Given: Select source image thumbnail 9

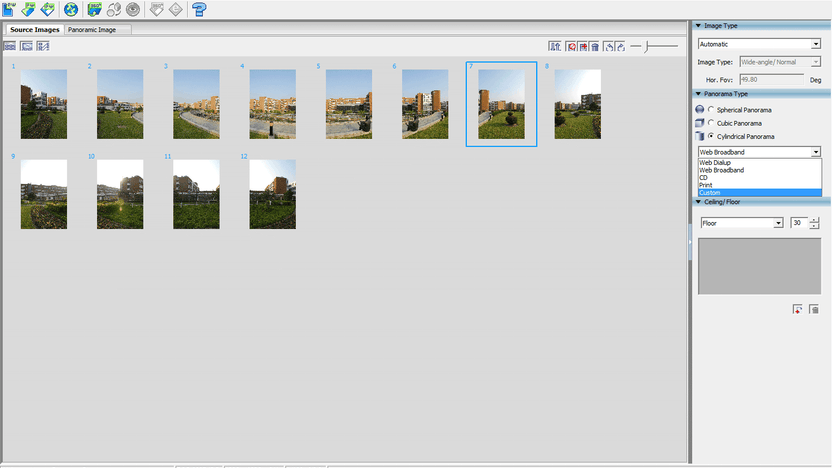Looking at the screenshot, I should [x=44, y=194].
